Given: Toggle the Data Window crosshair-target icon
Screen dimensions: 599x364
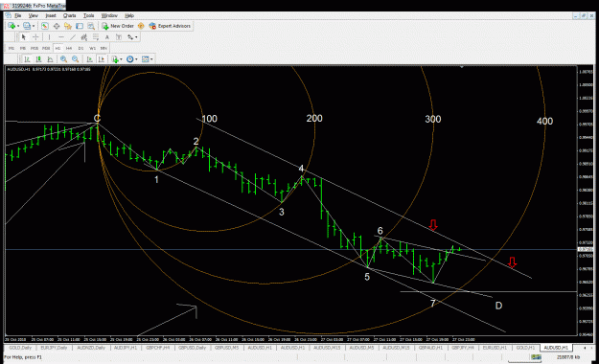Looking at the screenshot, I should (57, 26).
